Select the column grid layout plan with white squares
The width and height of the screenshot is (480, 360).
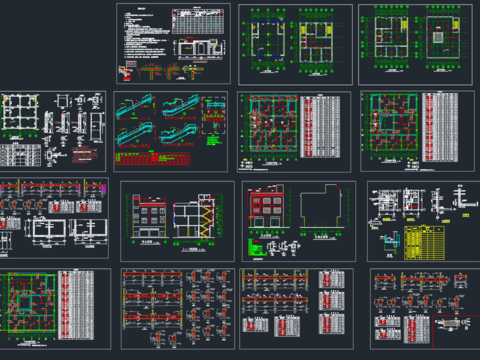point(20,113)
